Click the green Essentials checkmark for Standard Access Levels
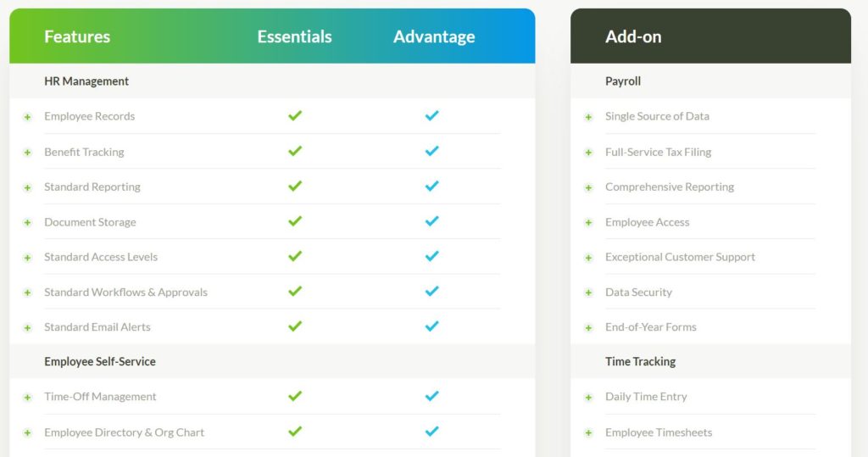Image resolution: width=868 pixels, height=457 pixels. pyautogui.click(x=295, y=256)
